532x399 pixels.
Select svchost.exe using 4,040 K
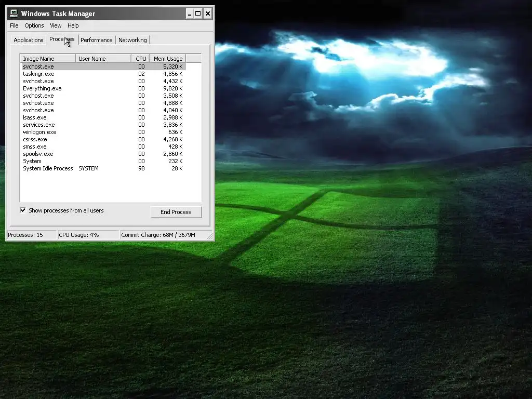pyautogui.click(x=103, y=110)
